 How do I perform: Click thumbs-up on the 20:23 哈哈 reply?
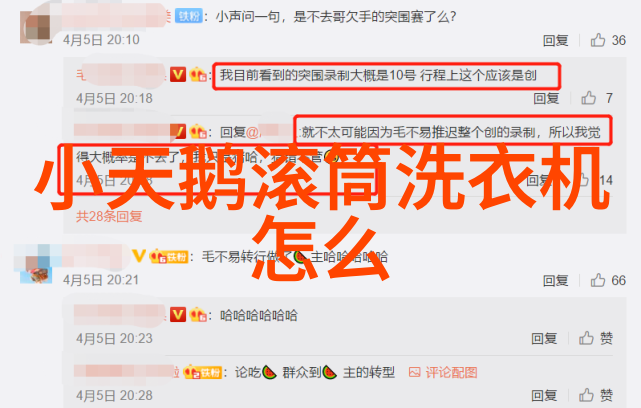click(x=586, y=338)
